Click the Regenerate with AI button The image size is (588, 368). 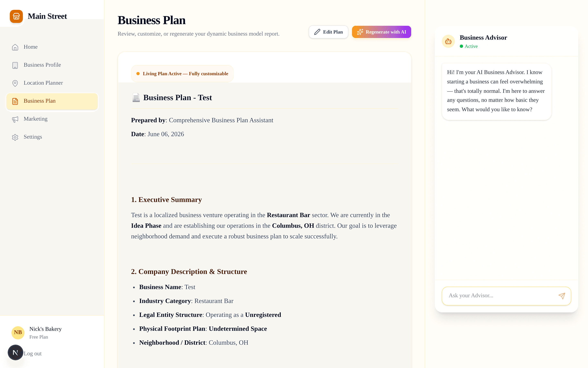pos(381,32)
